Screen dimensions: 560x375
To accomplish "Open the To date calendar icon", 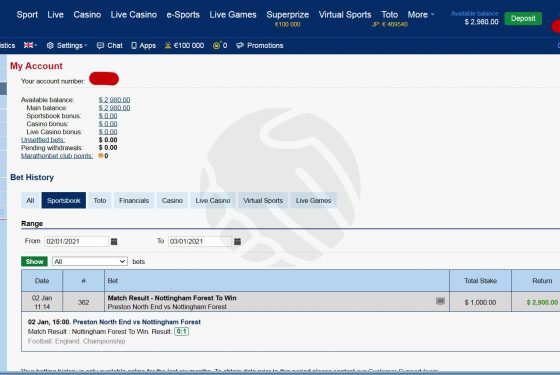I will (237, 241).
